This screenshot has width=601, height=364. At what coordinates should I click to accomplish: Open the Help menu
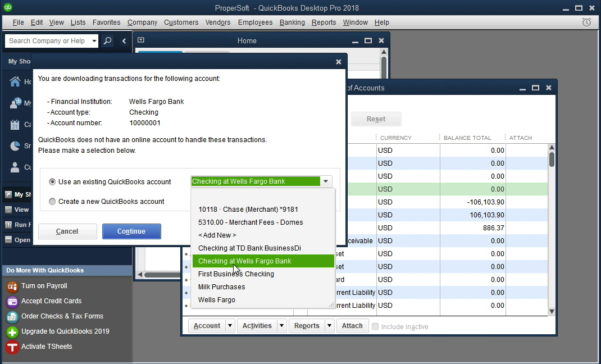point(381,22)
